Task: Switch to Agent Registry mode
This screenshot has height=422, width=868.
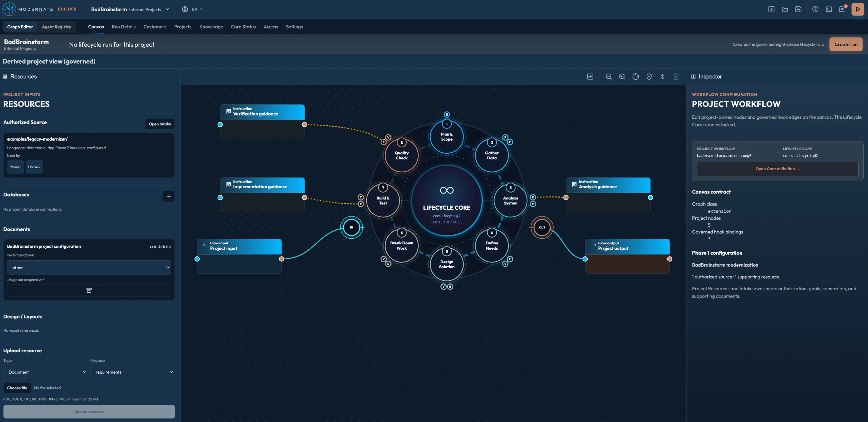Action: pos(56,26)
